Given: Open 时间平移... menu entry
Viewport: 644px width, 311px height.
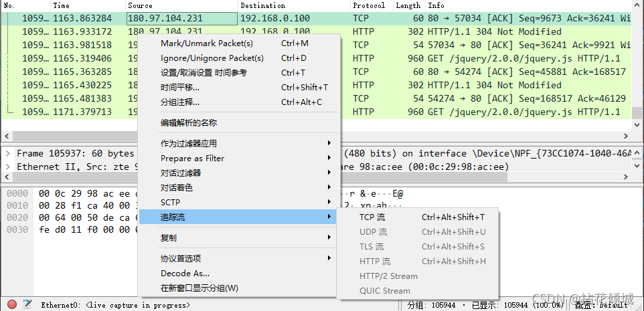Looking at the screenshot, I should tap(239, 88).
